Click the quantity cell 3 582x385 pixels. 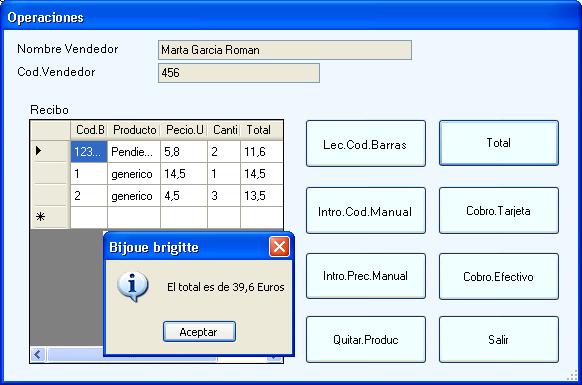pyautogui.click(x=224, y=196)
